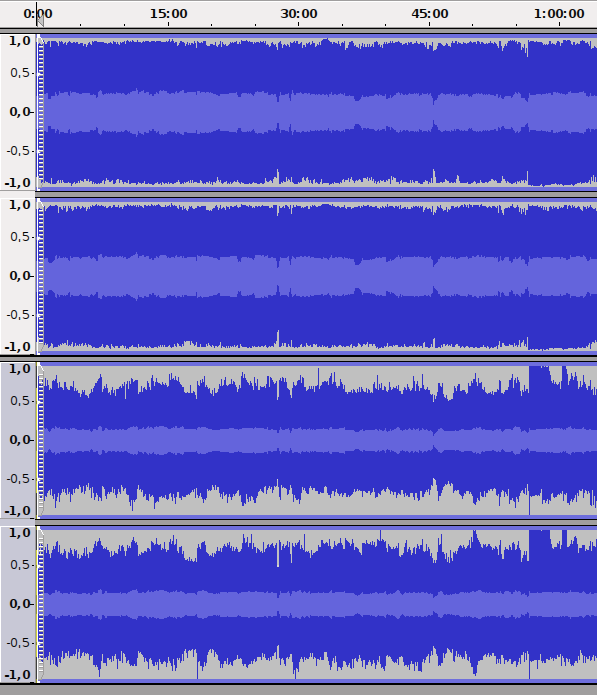Set playback position at the 30:00 timeline mark

(x=299, y=14)
